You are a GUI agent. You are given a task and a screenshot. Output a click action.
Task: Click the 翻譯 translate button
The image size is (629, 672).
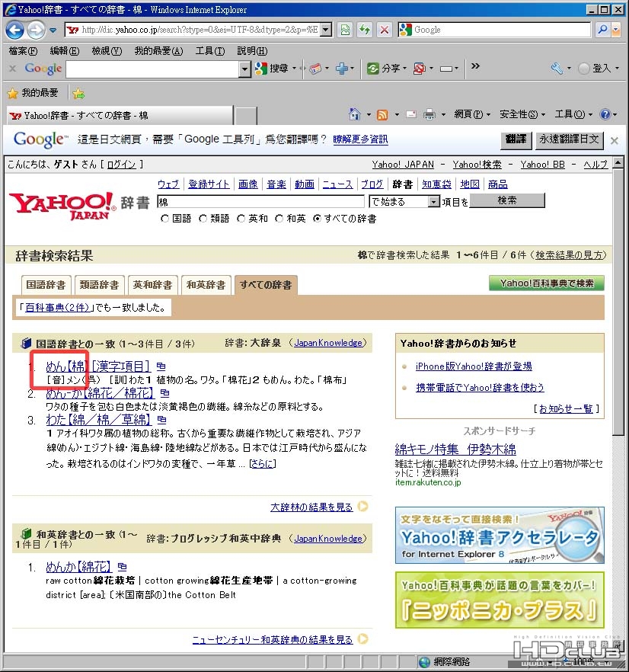pos(516,139)
